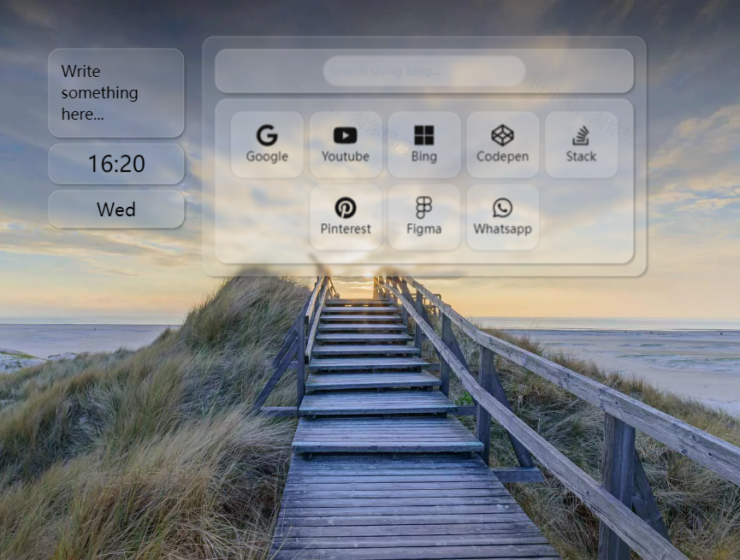This screenshot has width=740, height=560.
Task: Launch the Figma text link
Action: tap(424, 229)
